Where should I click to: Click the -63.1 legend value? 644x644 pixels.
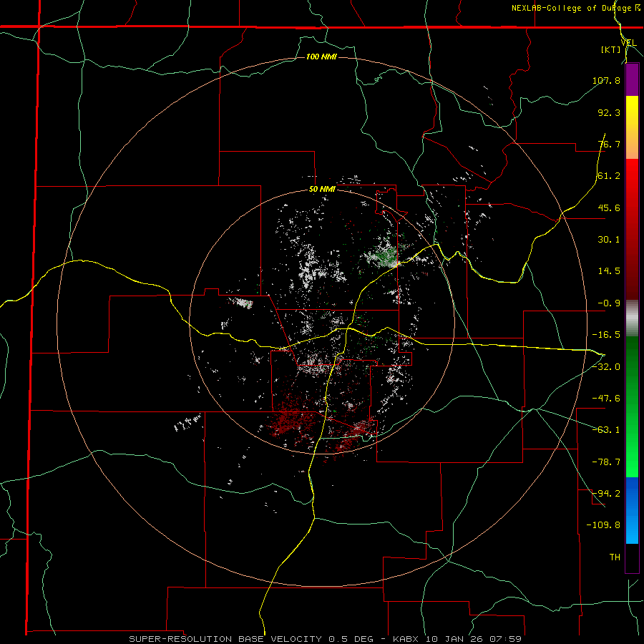click(606, 430)
